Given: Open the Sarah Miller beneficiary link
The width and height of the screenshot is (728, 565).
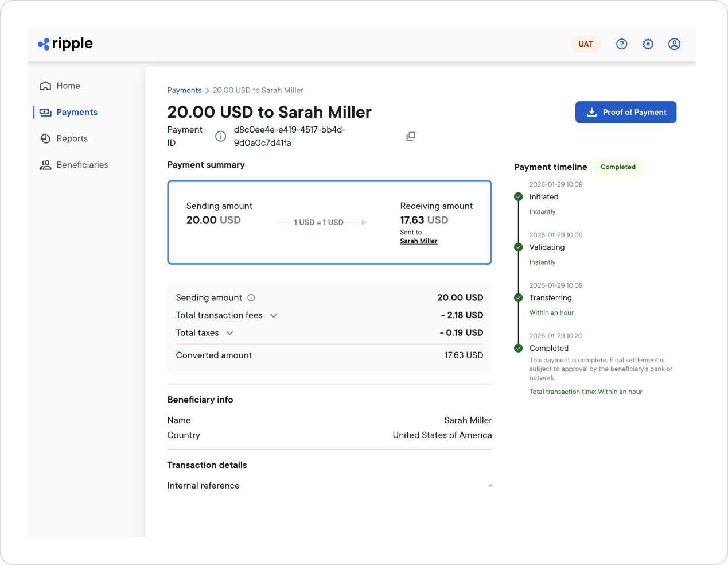Looking at the screenshot, I should 418,241.
